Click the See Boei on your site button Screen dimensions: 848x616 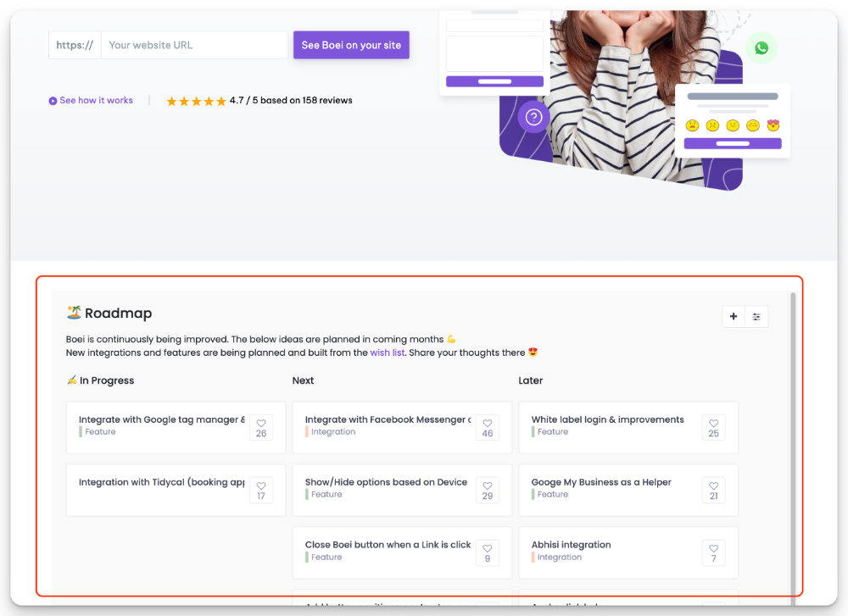(x=351, y=45)
